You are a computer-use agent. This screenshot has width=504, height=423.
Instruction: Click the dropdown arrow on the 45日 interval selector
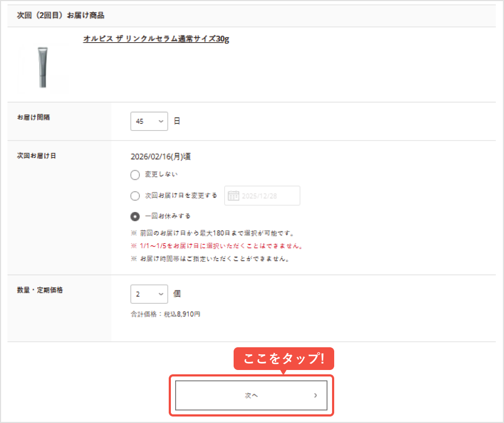(x=160, y=121)
